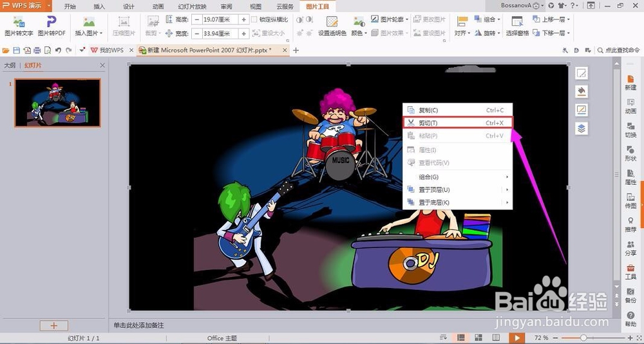Screen dimensions: 644x344
Task: Expand 置于底层(K) submenu in context menu
Action: (457, 202)
